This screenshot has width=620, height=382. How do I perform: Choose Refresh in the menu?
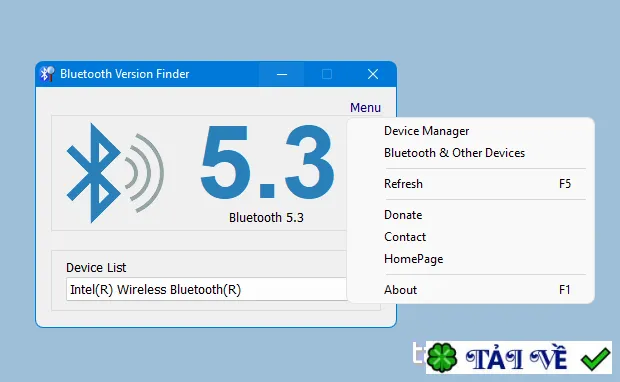471,184
